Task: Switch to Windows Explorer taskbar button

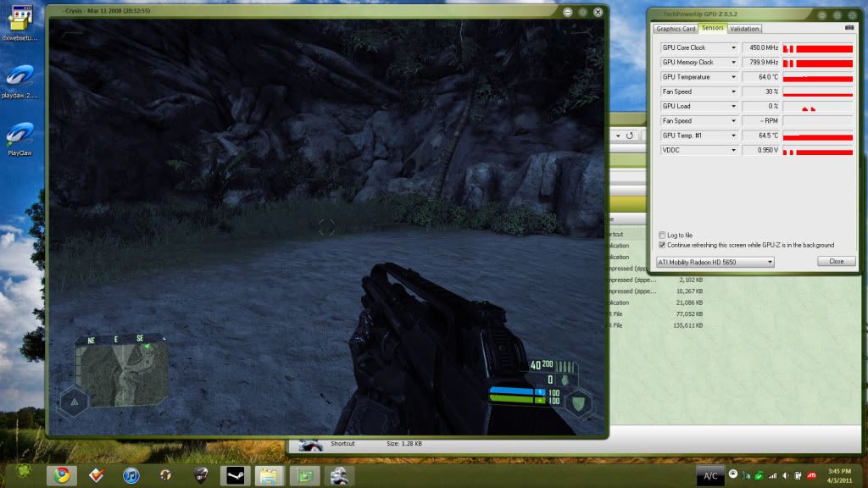Action: pos(270,475)
